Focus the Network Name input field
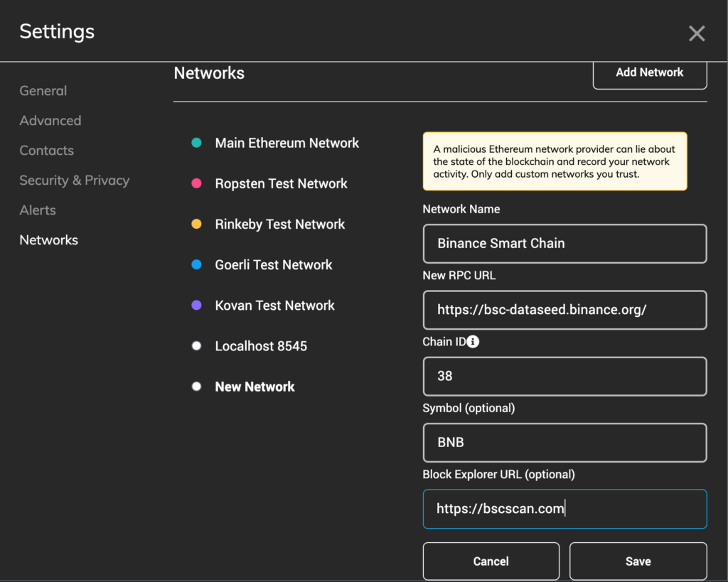Image resolution: width=728 pixels, height=582 pixels. (x=564, y=244)
